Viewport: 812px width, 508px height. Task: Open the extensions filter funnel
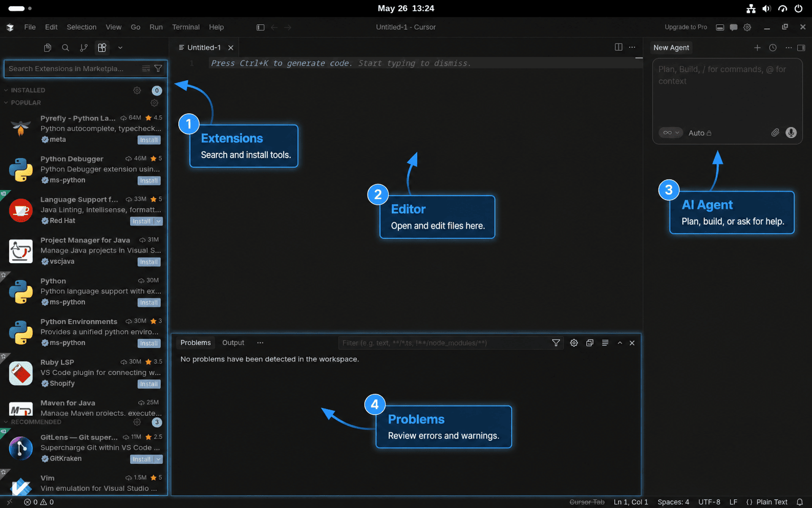(x=158, y=69)
